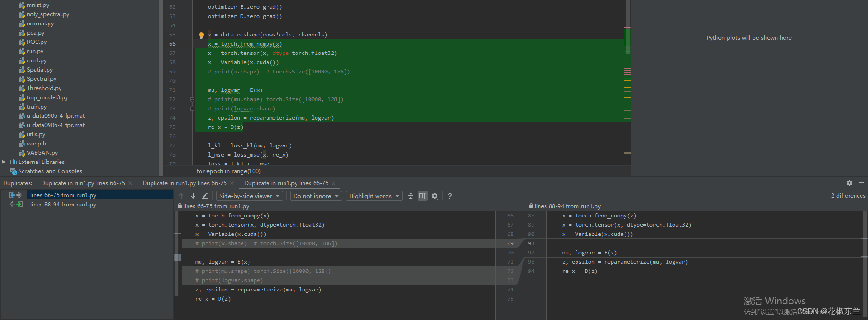Open normal.py in the project tree

click(x=40, y=24)
